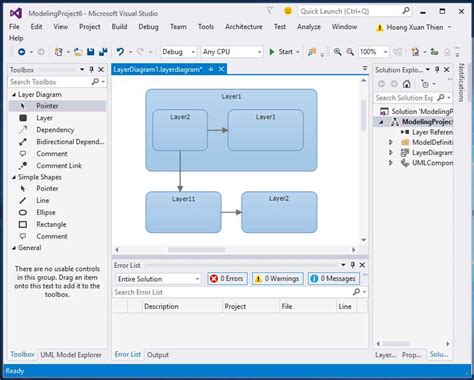Viewport: 474px width, 380px height.
Task: Toggle the 0 Messages filter
Action: pyautogui.click(x=334, y=279)
